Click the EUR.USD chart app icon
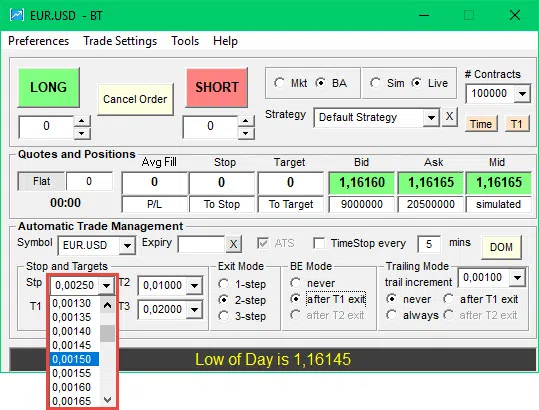Screen dimensions: 539x410 [x=17, y=15]
